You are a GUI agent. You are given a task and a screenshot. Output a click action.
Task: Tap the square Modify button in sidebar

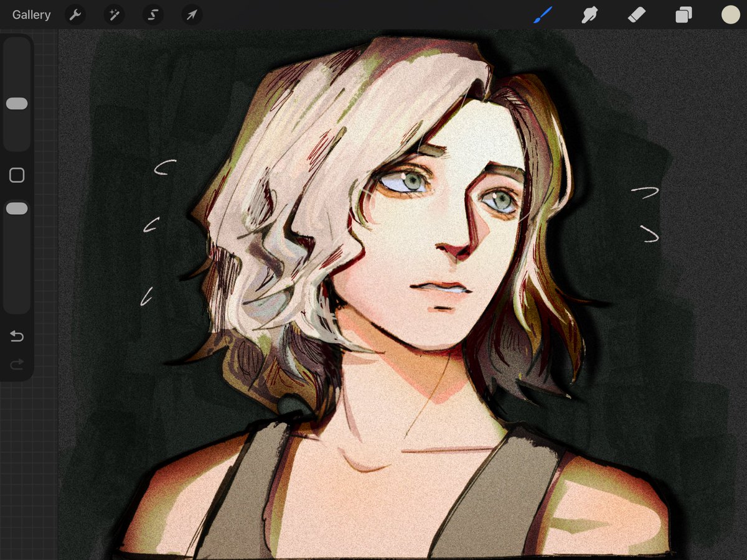click(x=17, y=175)
